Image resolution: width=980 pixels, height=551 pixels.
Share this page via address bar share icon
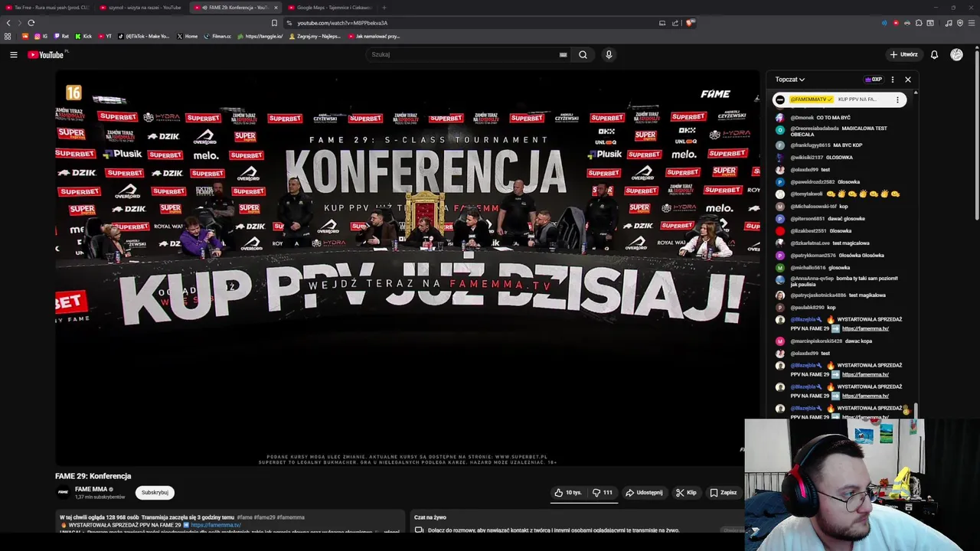pos(675,23)
